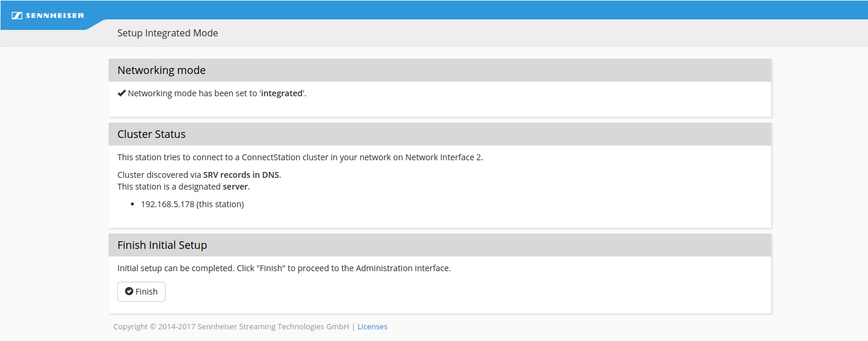868x341 pixels.
Task: Click the bold word 'integrated'
Action: pos(282,93)
